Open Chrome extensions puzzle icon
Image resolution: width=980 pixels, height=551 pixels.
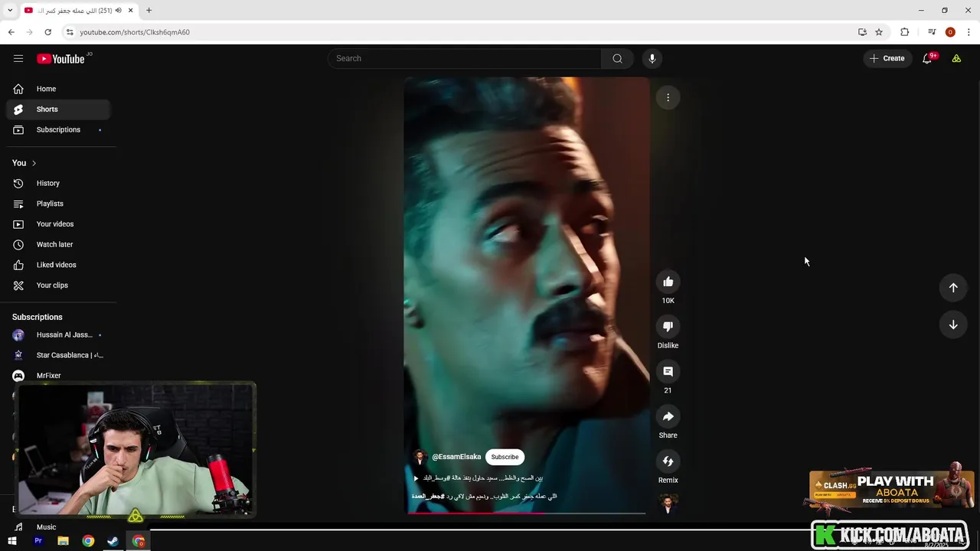tap(905, 32)
